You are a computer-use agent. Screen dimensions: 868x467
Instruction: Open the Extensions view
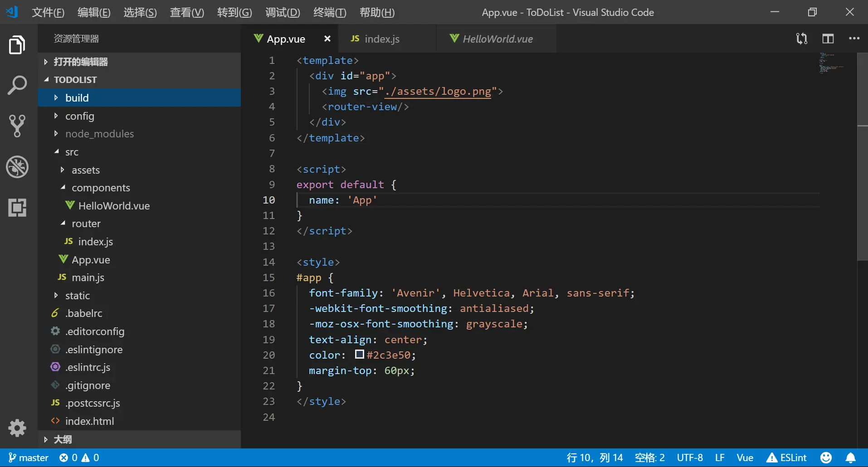click(x=17, y=208)
